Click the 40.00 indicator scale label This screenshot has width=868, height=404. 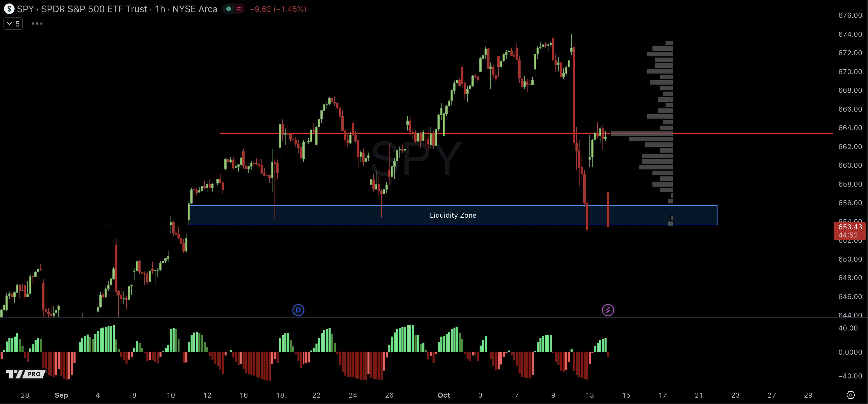coord(848,328)
